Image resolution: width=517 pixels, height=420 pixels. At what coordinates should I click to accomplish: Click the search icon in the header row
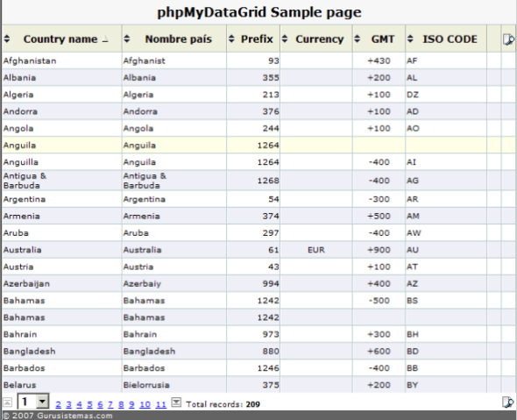508,39
